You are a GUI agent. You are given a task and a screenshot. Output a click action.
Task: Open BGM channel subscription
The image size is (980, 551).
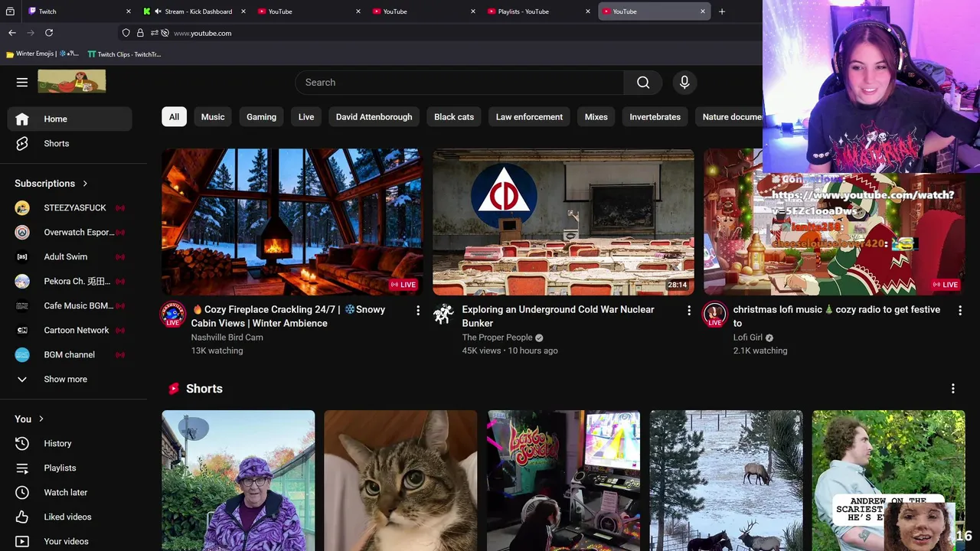click(x=70, y=355)
